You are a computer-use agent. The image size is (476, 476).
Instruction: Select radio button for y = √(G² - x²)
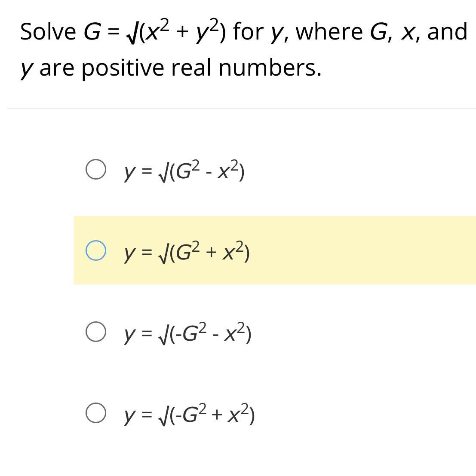95,169
